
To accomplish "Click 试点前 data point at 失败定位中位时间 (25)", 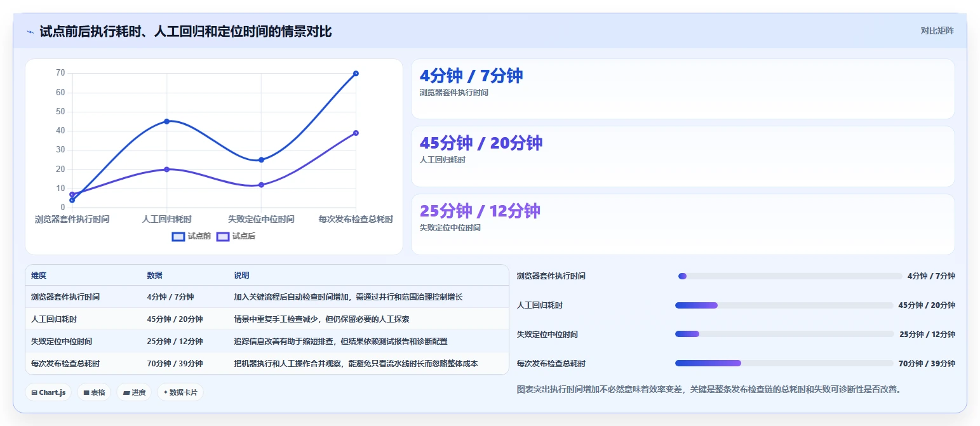I will (261, 159).
